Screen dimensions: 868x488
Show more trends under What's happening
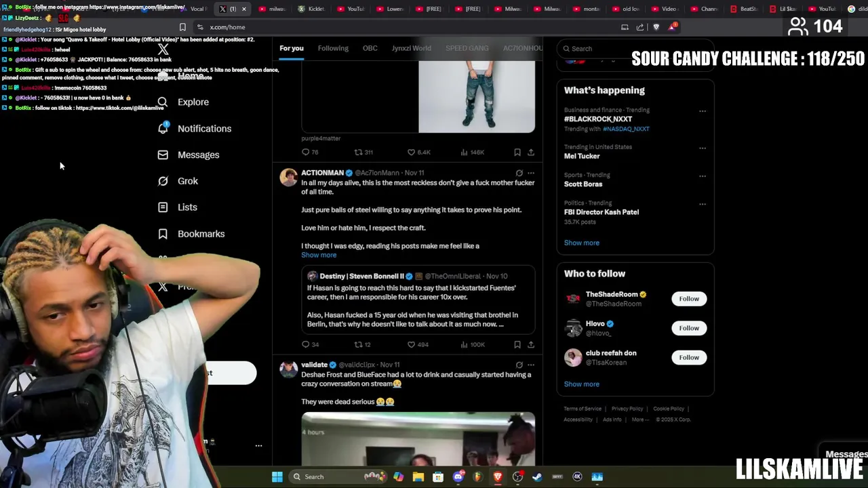tap(582, 243)
